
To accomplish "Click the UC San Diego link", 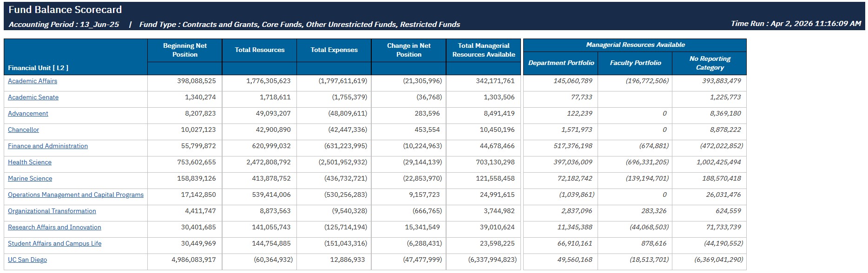I will click(x=27, y=260).
